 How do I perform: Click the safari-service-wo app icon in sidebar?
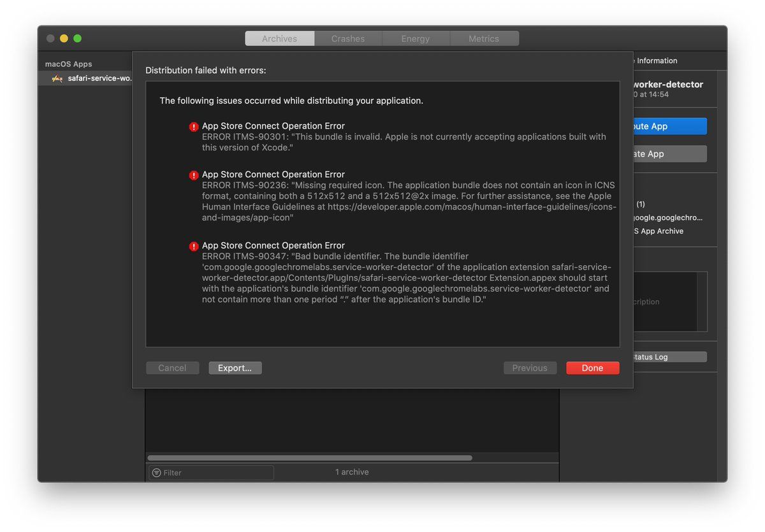(x=57, y=78)
